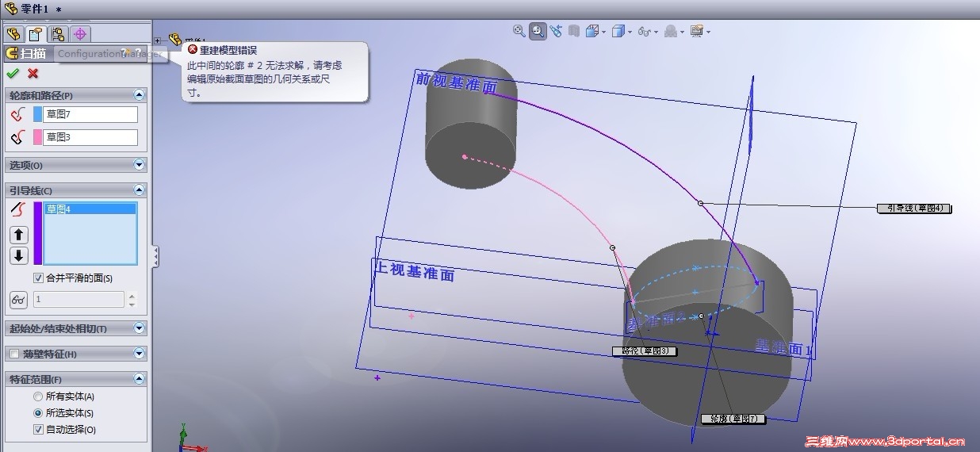
Task: Increase the section number with the up stepper
Action: pos(132,296)
